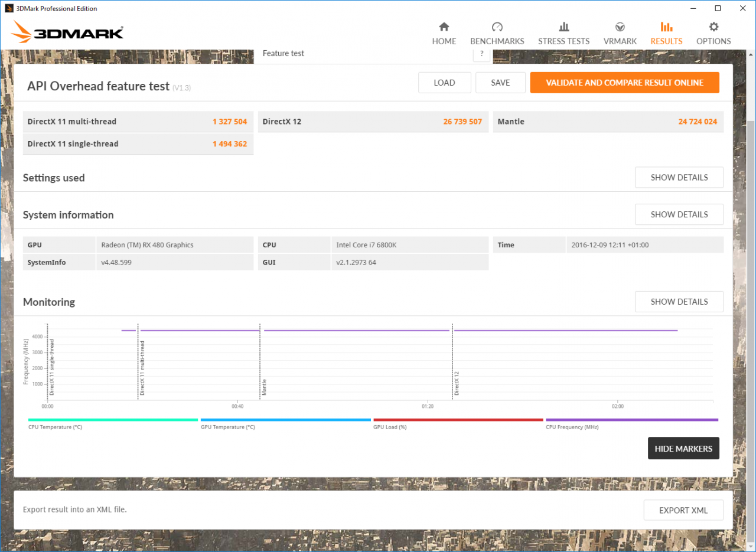This screenshot has width=756, height=552.
Task: Click the purple CPU frequency line
Action: [399, 331]
